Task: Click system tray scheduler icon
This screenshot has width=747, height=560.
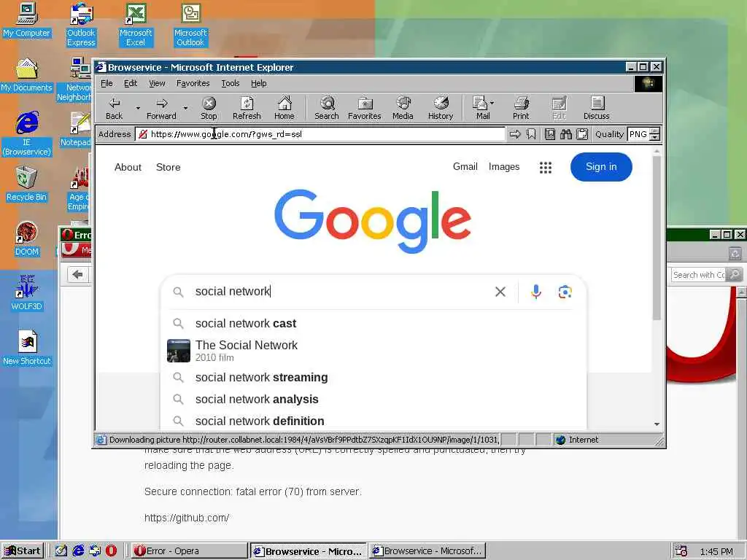Action: 681,551
